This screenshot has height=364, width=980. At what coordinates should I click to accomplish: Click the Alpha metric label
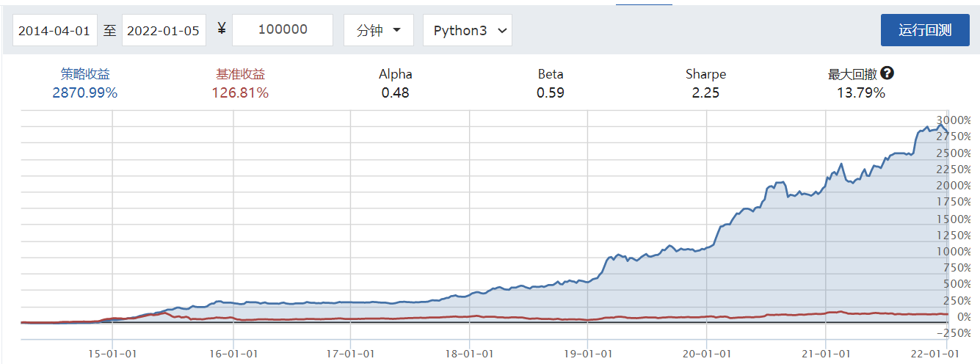click(395, 74)
